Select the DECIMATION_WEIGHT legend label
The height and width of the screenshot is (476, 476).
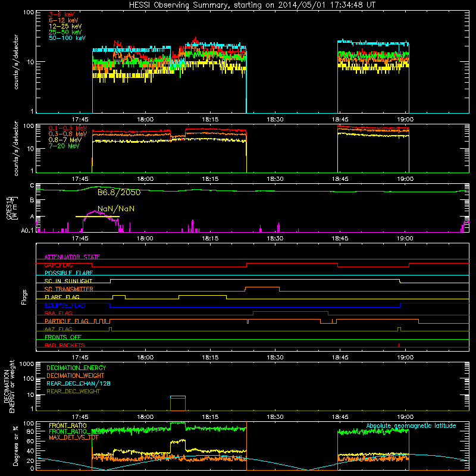click(x=76, y=375)
